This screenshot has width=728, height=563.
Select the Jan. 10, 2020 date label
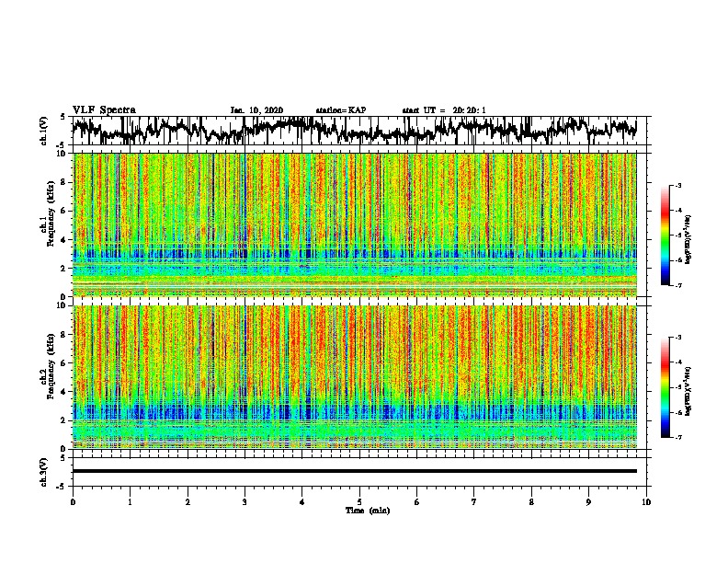(256, 110)
